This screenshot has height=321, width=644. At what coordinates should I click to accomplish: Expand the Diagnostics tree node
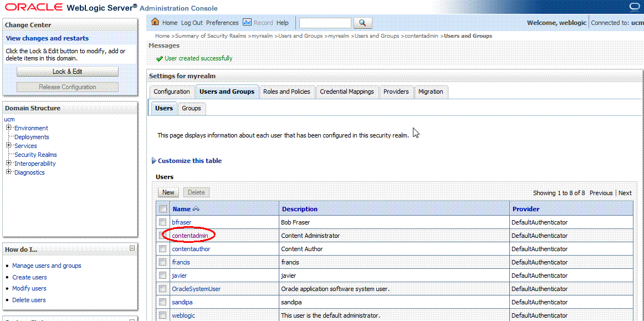click(x=9, y=172)
